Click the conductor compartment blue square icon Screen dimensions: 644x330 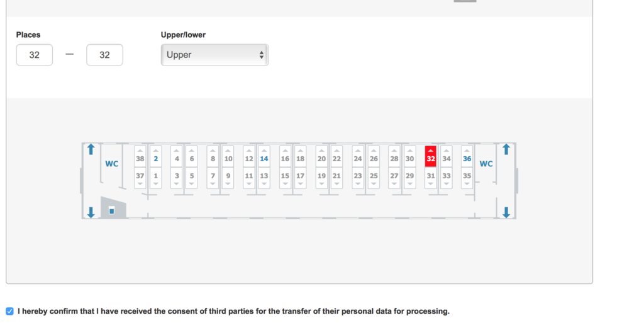click(111, 211)
